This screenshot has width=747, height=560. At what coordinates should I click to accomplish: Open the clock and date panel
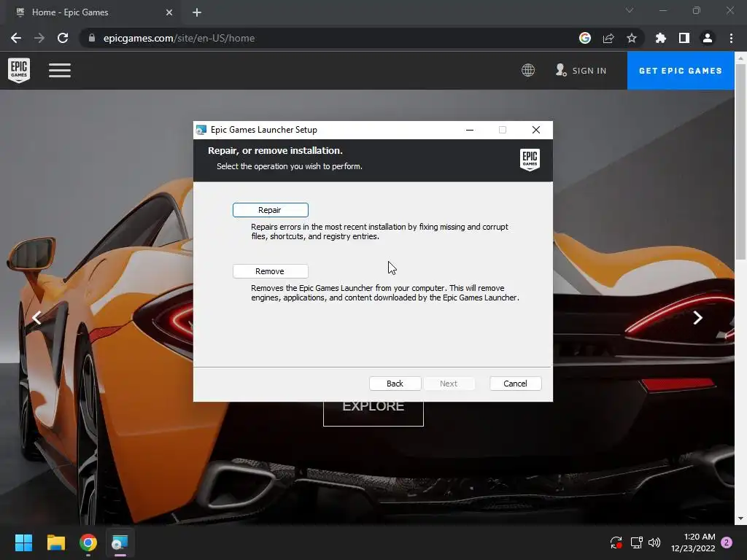(693, 542)
